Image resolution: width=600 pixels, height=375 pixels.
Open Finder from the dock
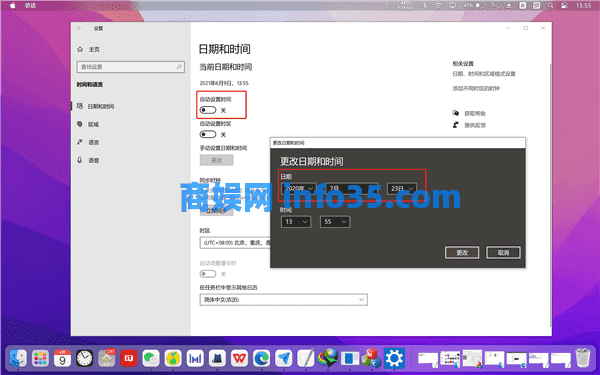point(18,359)
